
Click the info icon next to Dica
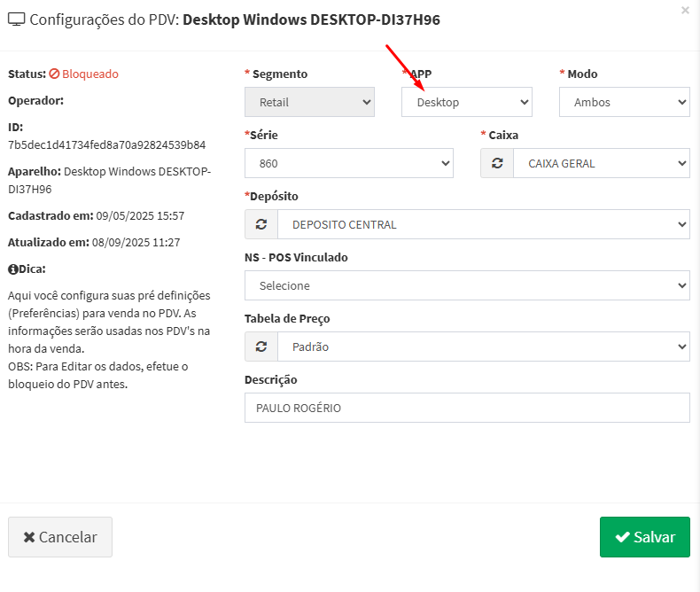point(12,269)
